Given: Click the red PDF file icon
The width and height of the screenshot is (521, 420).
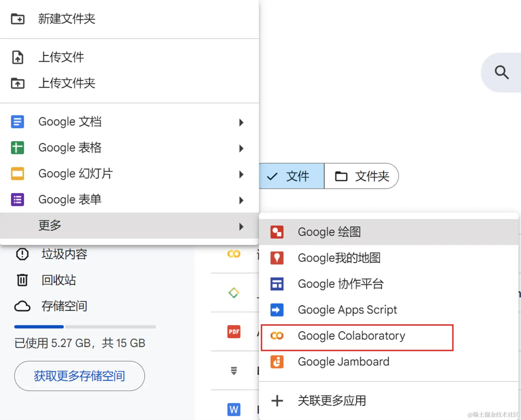Looking at the screenshot, I should click(234, 332).
